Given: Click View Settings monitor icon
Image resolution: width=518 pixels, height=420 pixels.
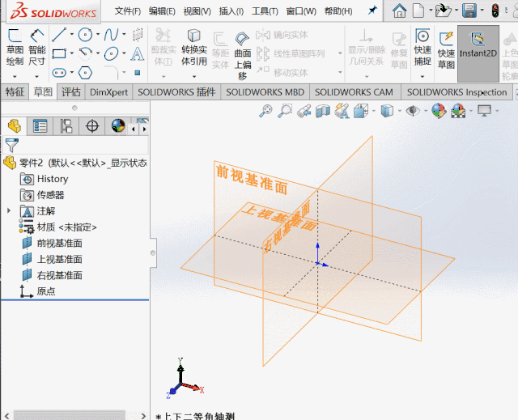Looking at the screenshot, I should click(484, 111).
